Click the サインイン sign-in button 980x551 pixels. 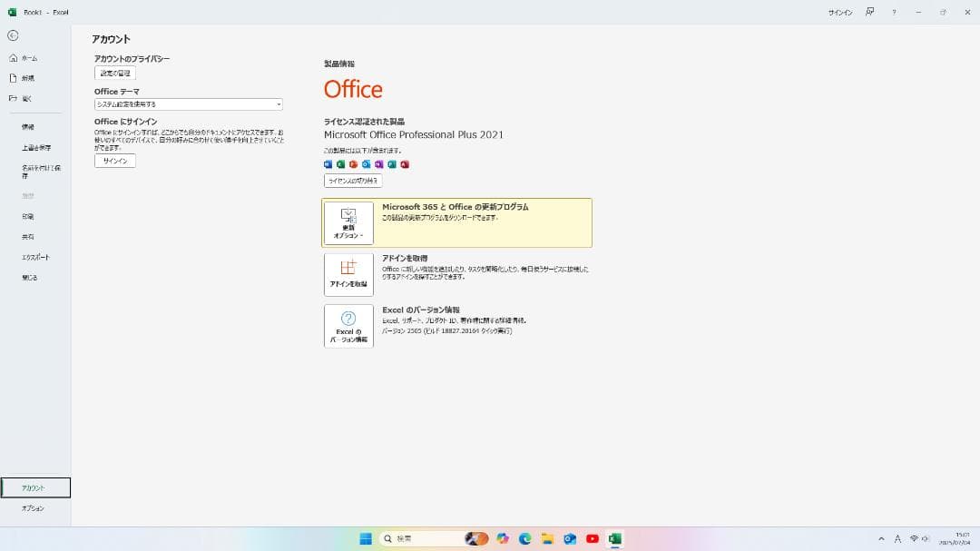tap(114, 160)
